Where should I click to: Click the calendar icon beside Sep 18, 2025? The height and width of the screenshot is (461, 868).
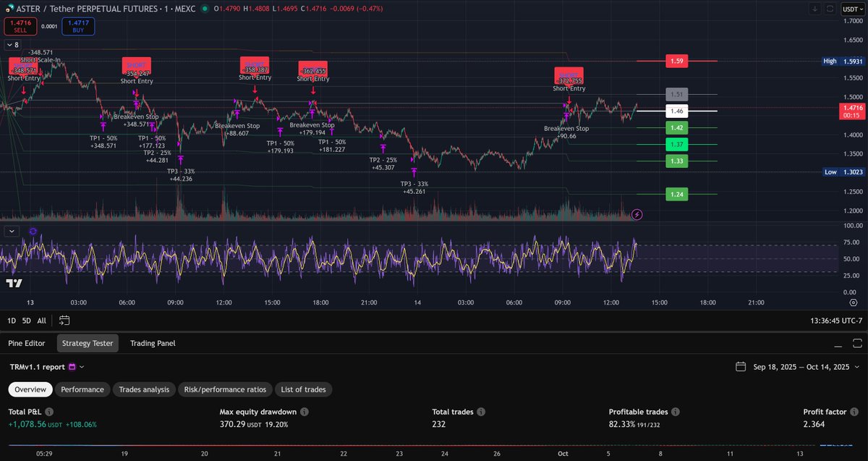click(x=741, y=367)
